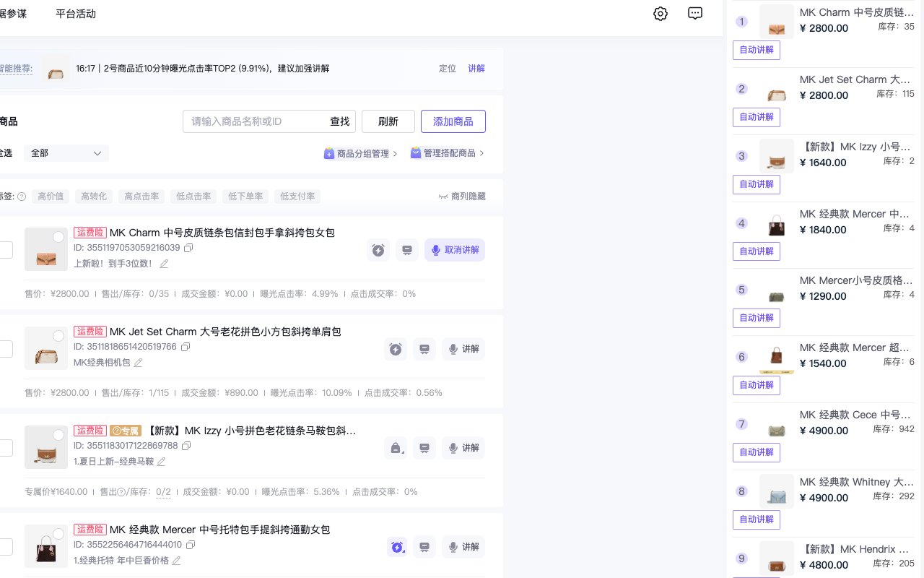Copy ID 3551197053059216039
The image size is (924, 578).
tap(188, 248)
